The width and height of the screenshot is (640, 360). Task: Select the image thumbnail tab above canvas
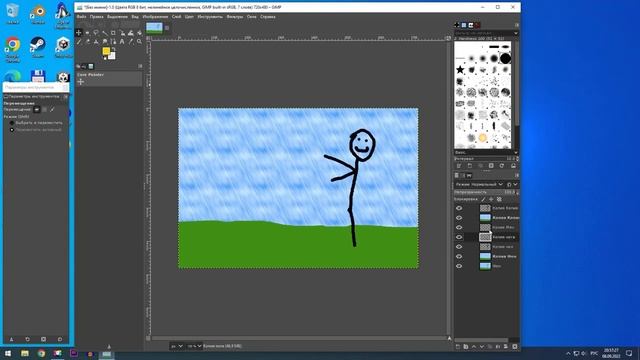coord(154,27)
